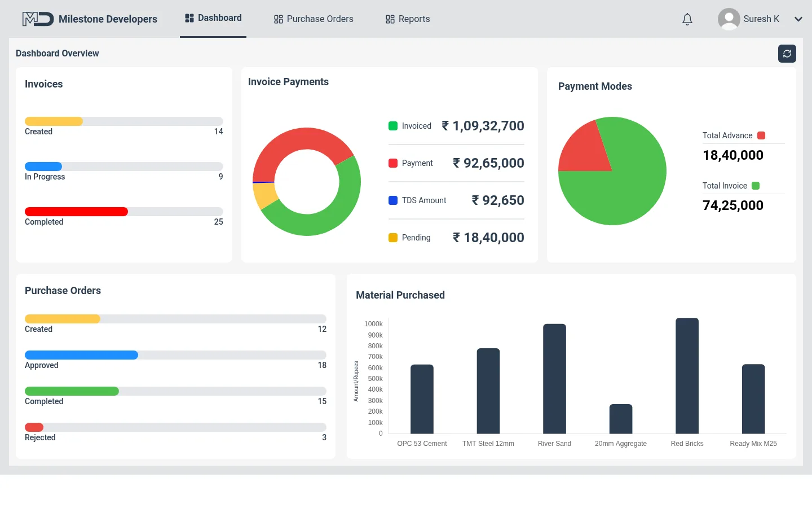812x508 pixels.
Task: Click the Dashboard Overview heading
Action: [x=58, y=53]
